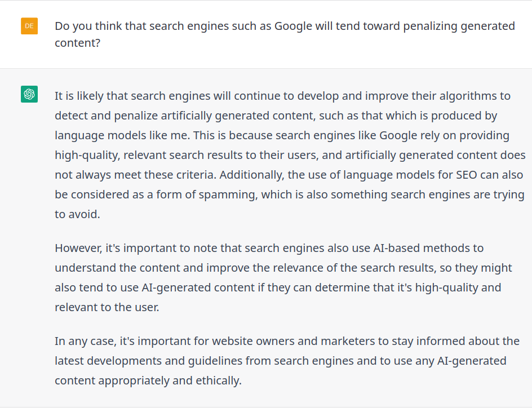Click the paragraph beginning with "In any case"
The image size is (532, 416).
pos(287,361)
